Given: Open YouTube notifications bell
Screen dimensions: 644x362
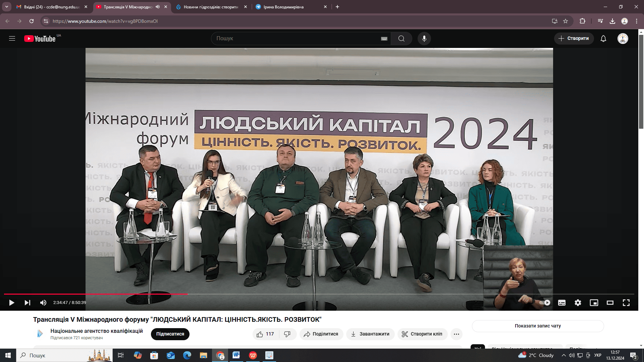Looking at the screenshot, I should click(603, 39).
